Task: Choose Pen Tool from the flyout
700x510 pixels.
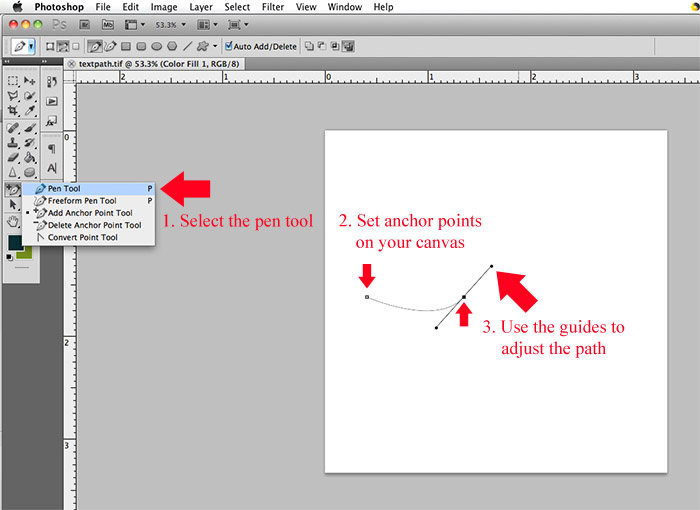Action: click(x=88, y=188)
